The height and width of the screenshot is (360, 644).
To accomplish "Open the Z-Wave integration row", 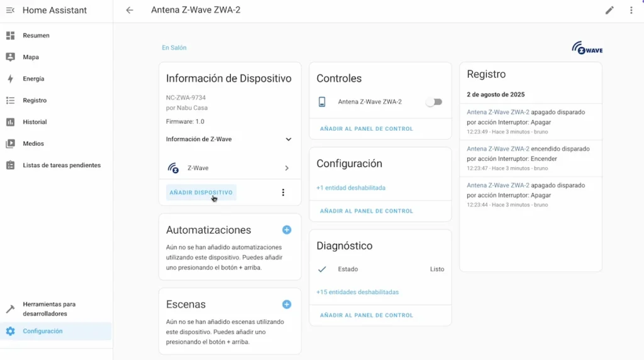I will point(229,168).
